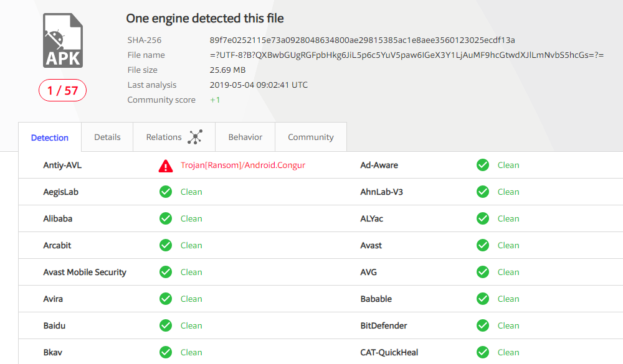Click the Antiy-AVL engine name

[x=62, y=165]
